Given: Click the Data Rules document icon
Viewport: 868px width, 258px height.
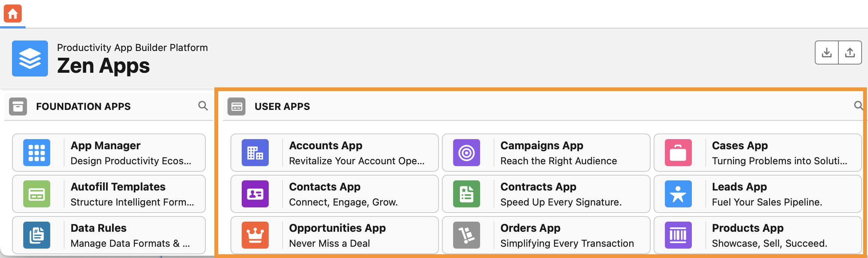Looking at the screenshot, I should [x=37, y=235].
